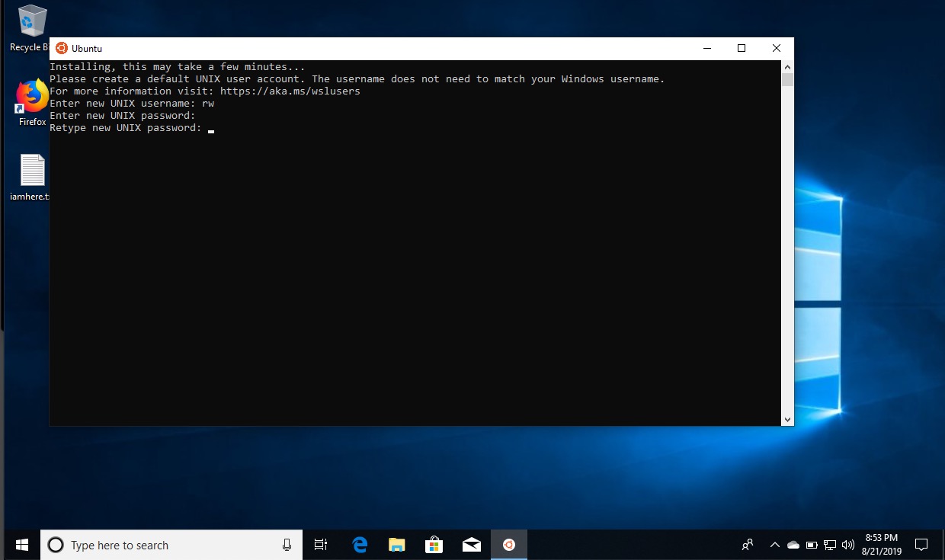Expand the hidden tray icons chevron
Screen dimensions: 945x560
[x=775, y=545]
